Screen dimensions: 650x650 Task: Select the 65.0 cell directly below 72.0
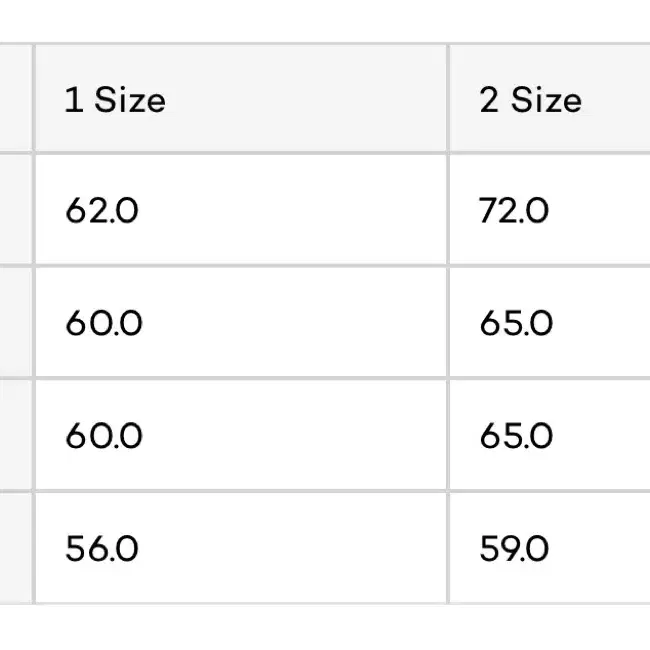(550, 323)
